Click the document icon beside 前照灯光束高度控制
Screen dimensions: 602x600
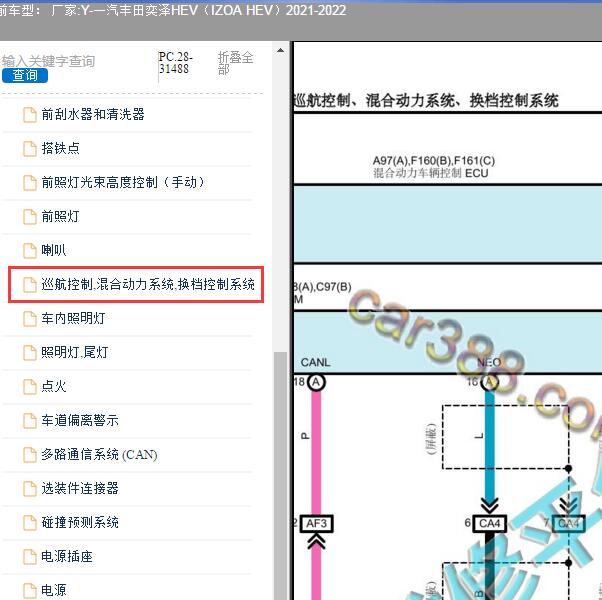[x=30, y=183]
